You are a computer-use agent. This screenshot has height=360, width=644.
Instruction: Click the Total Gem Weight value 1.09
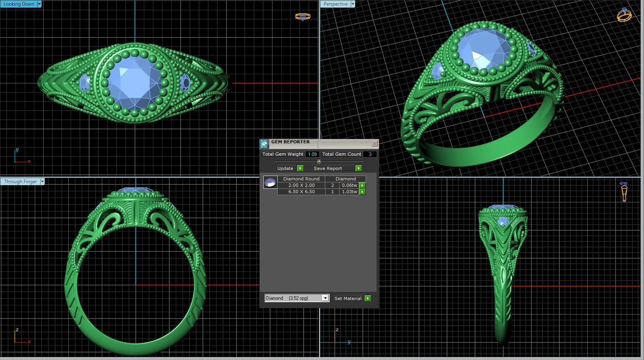click(x=312, y=154)
